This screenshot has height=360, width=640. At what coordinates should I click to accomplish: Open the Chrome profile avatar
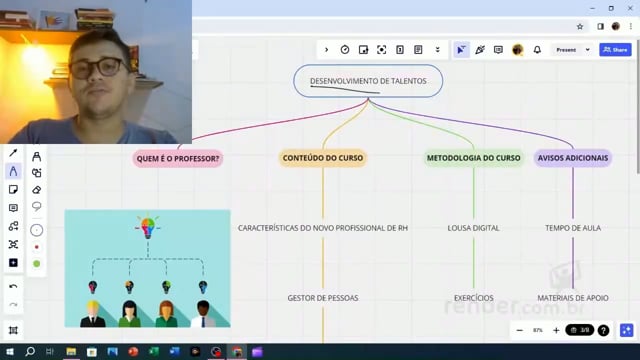[x=616, y=27]
